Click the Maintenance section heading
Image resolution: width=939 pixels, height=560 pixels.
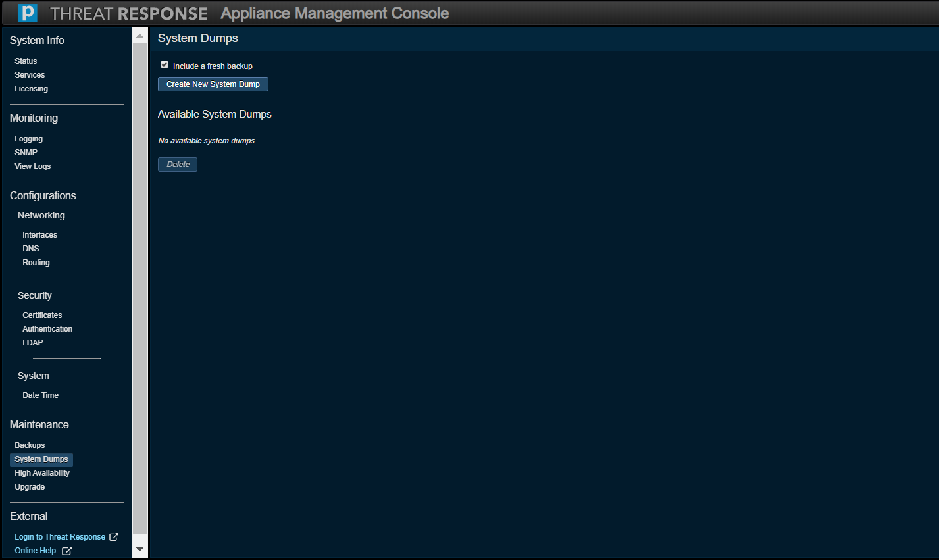click(39, 425)
